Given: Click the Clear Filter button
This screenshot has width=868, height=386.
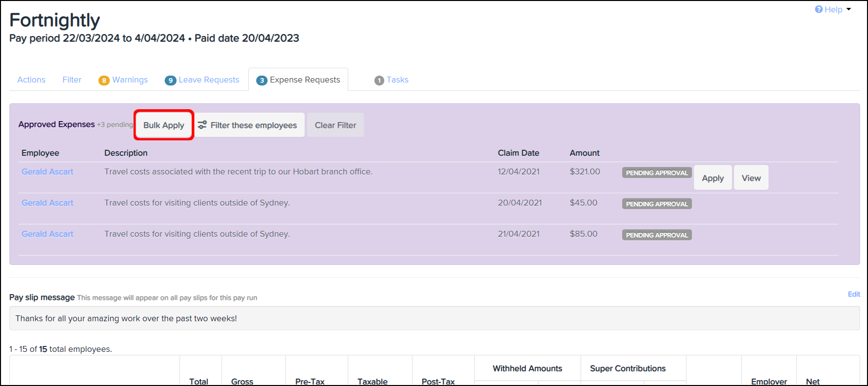Looking at the screenshot, I should pos(335,125).
